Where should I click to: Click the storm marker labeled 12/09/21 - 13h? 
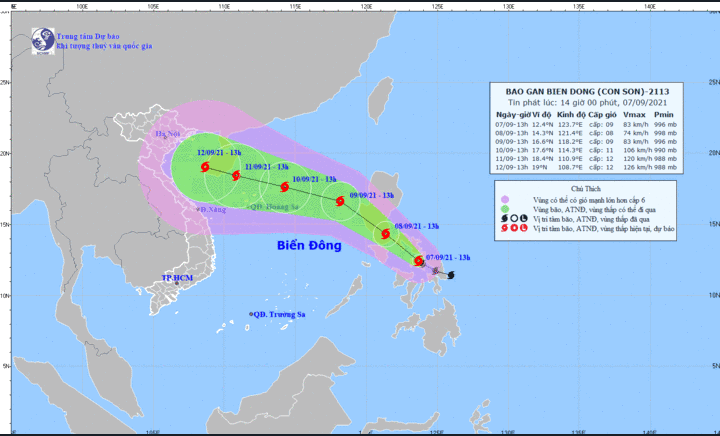205,167
